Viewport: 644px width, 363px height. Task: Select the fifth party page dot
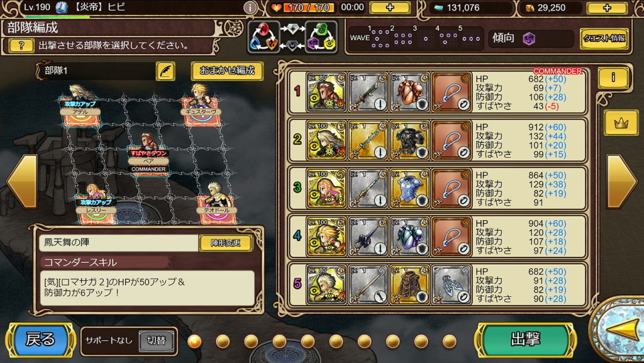coord(308,341)
